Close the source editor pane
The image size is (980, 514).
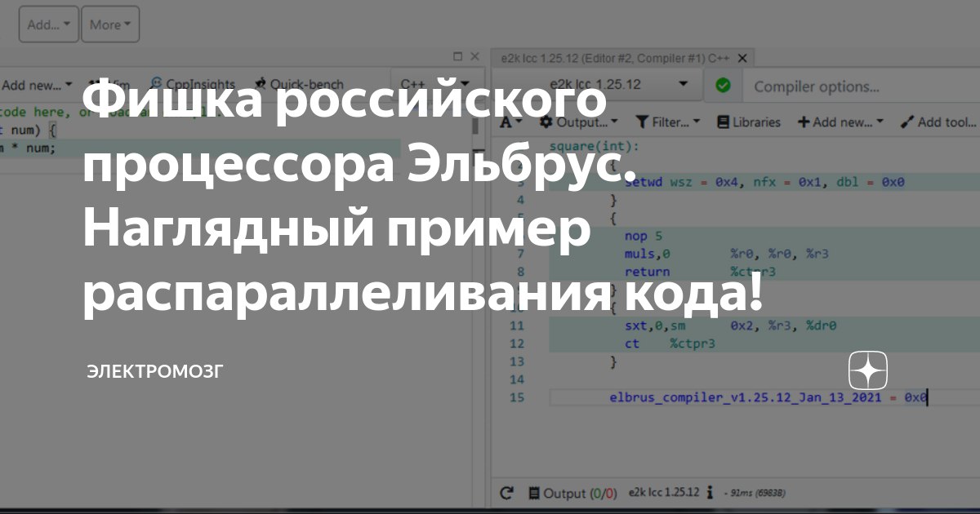(475, 57)
